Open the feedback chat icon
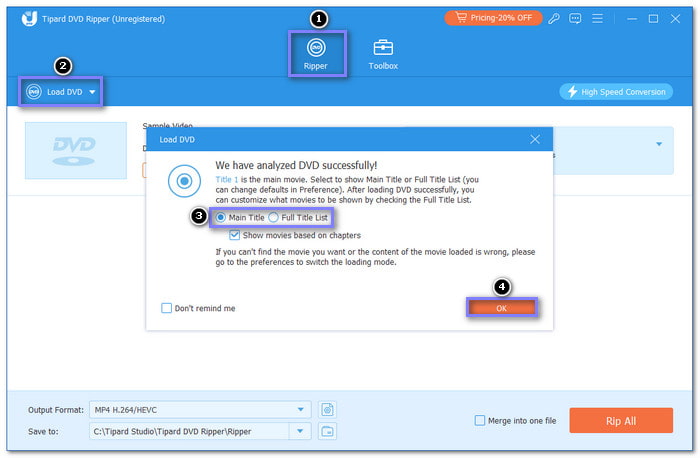Image resolution: width=700 pixels, height=458 pixels. pyautogui.click(x=575, y=18)
